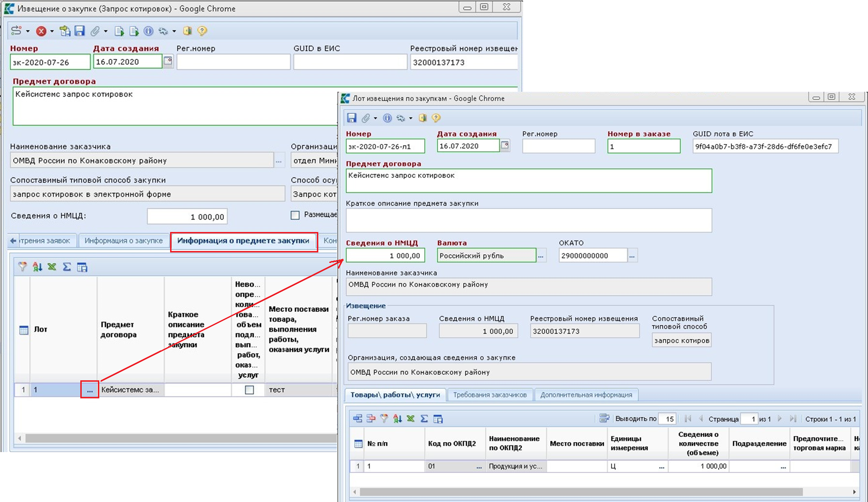Click the Номер в заказе field

point(644,146)
